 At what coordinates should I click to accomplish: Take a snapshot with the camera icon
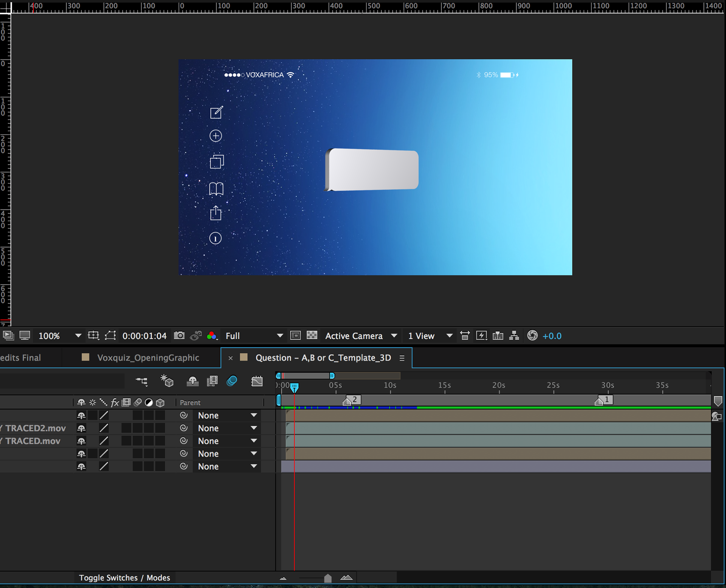coord(179,336)
